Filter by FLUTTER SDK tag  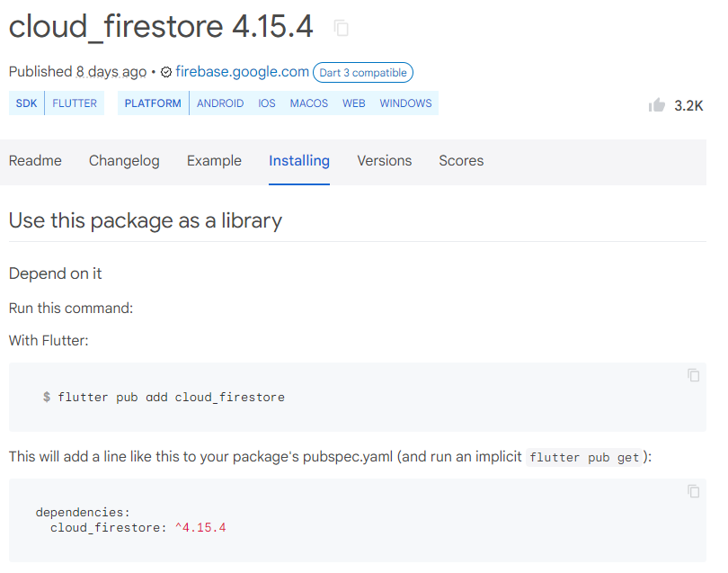click(75, 103)
